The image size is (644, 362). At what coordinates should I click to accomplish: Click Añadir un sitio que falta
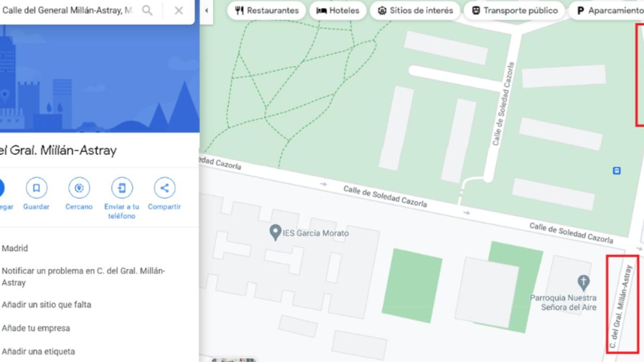click(46, 304)
